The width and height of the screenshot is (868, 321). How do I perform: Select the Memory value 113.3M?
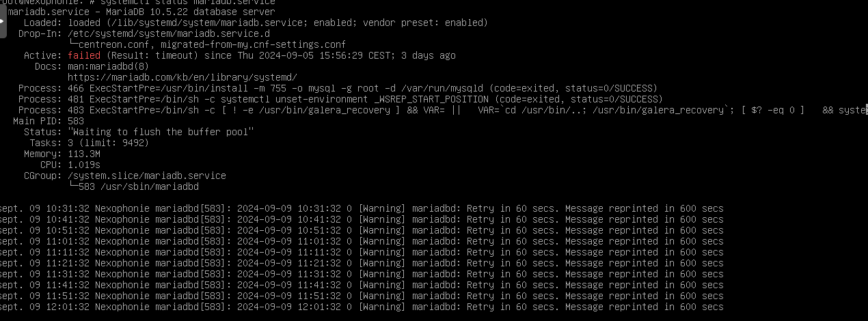(x=84, y=154)
